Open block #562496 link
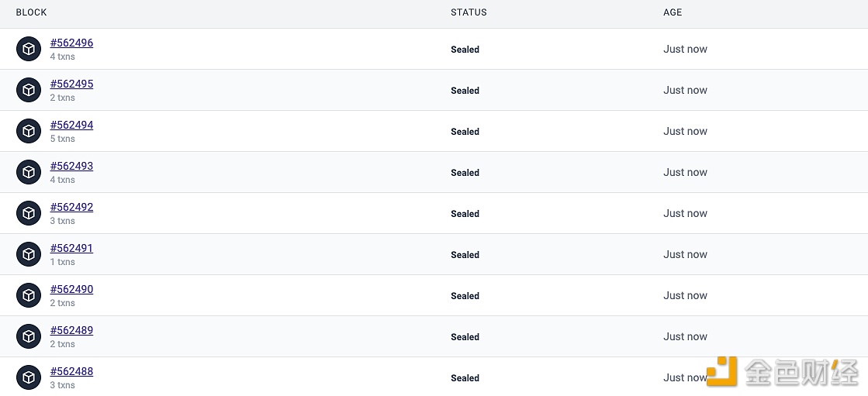The width and height of the screenshot is (868, 396). 71,43
